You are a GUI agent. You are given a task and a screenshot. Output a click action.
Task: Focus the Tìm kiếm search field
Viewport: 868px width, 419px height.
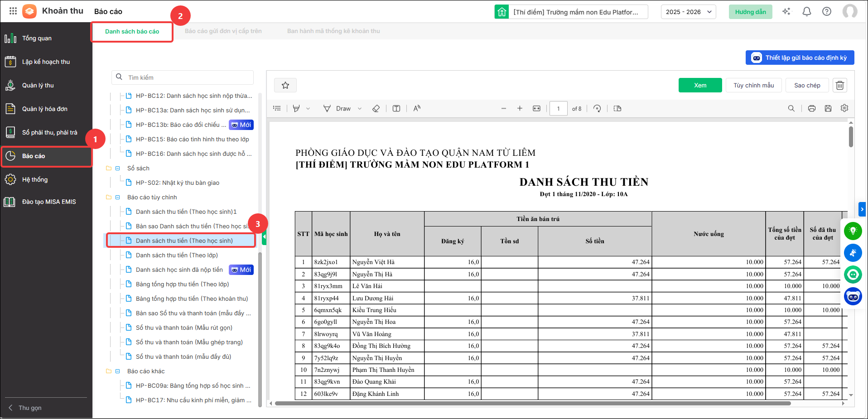point(183,77)
